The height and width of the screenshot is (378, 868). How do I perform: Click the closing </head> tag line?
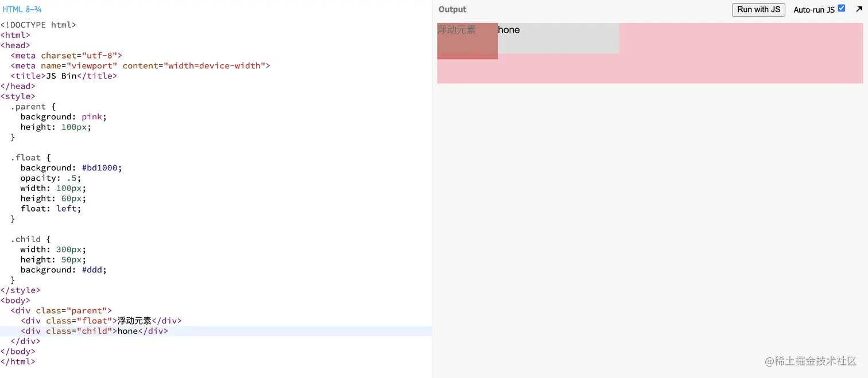pos(18,86)
